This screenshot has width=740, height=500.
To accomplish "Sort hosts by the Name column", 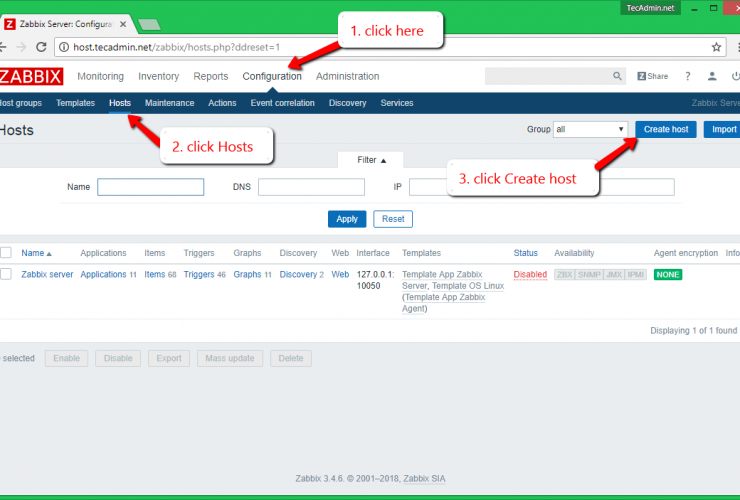I will click(x=33, y=253).
